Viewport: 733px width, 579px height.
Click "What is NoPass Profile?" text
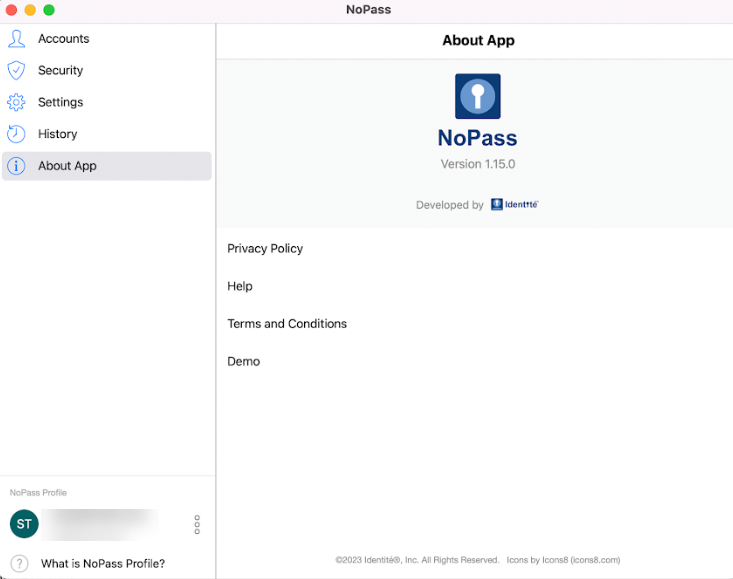click(x=103, y=564)
